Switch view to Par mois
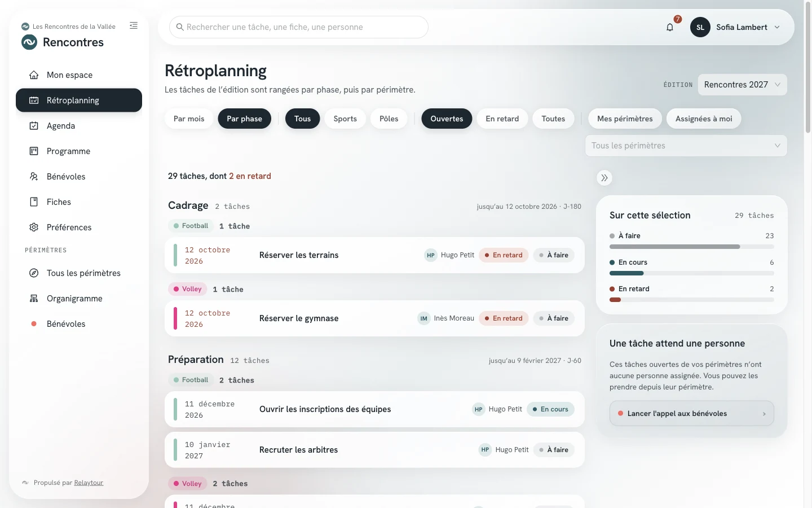The image size is (812, 508). [x=189, y=119]
